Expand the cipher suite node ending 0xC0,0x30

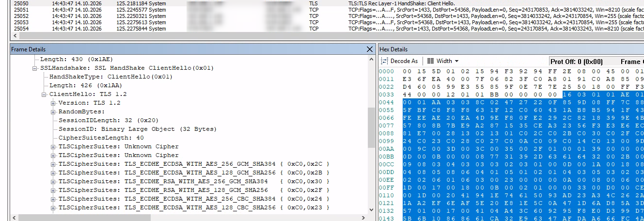(x=53, y=182)
